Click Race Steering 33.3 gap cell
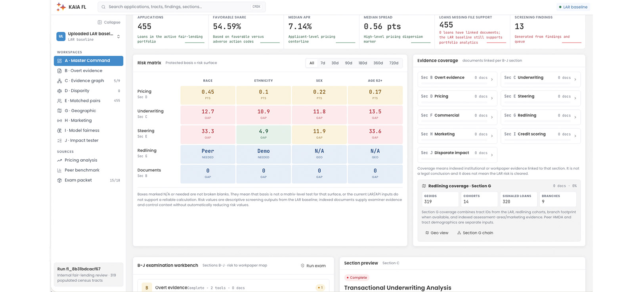 [208, 134]
